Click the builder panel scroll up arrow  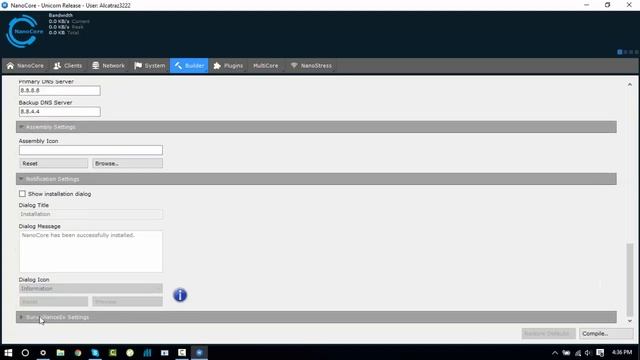[630, 84]
